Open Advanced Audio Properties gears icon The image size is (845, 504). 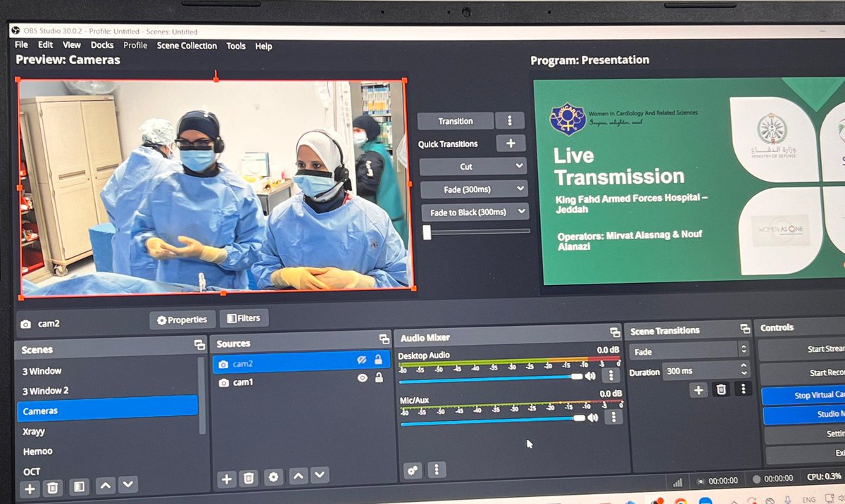(x=413, y=470)
